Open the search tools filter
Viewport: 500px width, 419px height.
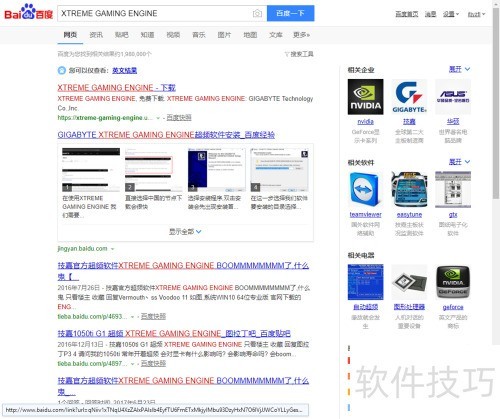299,54
